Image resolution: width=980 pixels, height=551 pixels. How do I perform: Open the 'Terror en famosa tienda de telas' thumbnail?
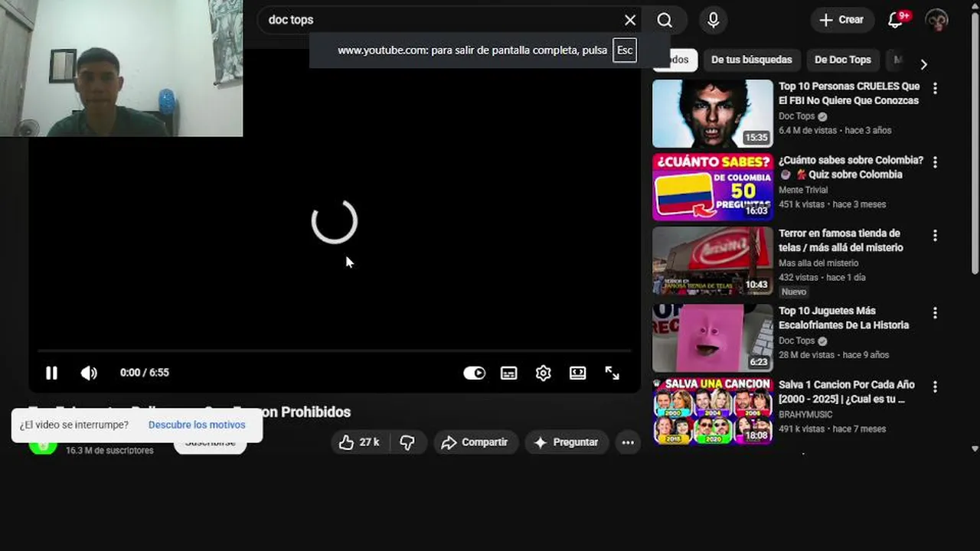click(713, 260)
